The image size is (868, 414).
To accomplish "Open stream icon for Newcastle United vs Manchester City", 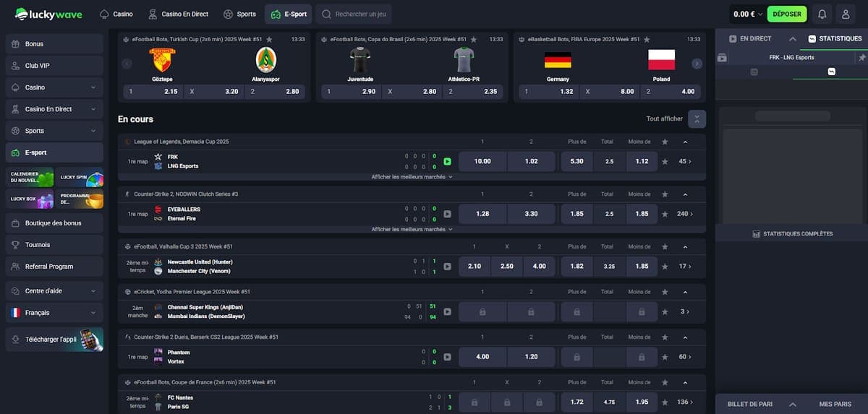I will click(x=447, y=267).
